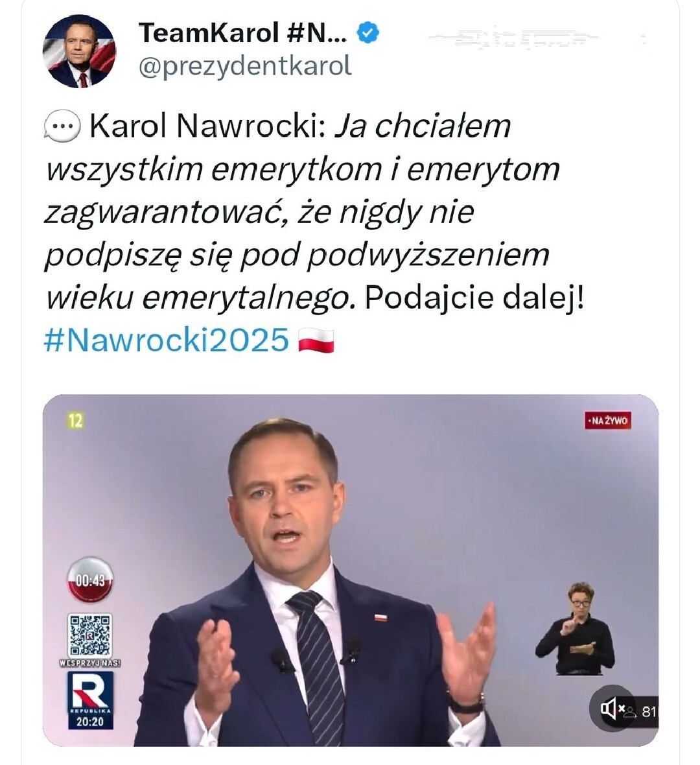The height and width of the screenshot is (765, 700).
Task: Click the red NA ŻYWO live badge
Action: 607,421
